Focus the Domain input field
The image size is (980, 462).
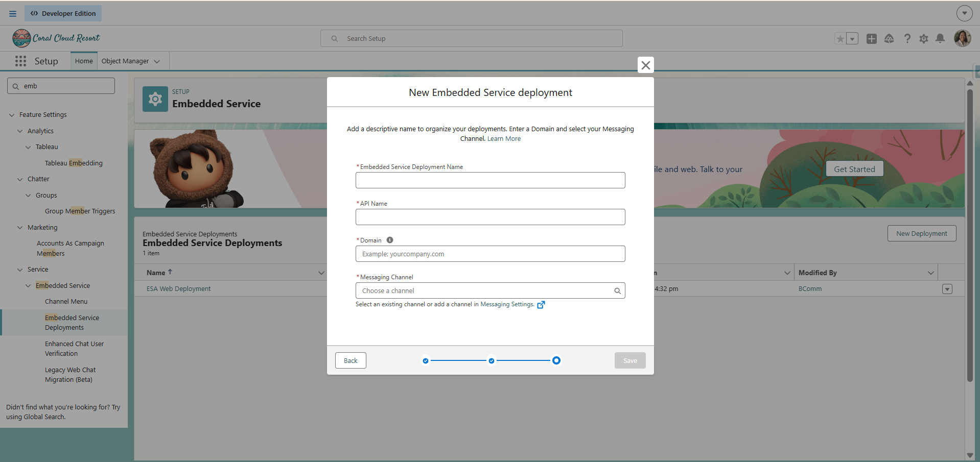point(491,254)
